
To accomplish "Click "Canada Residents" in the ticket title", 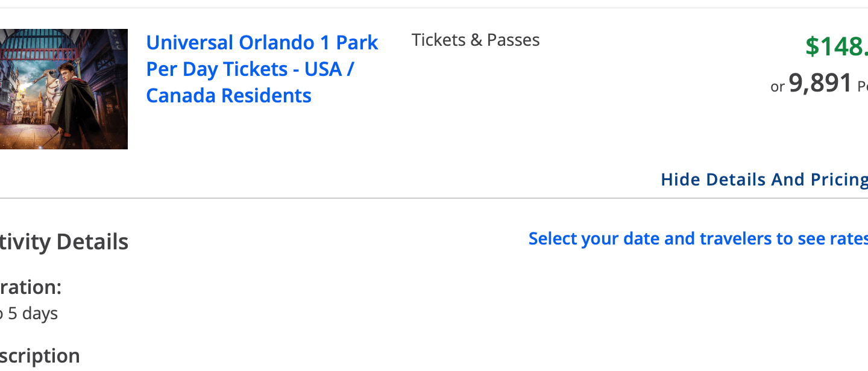I will [x=228, y=95].
